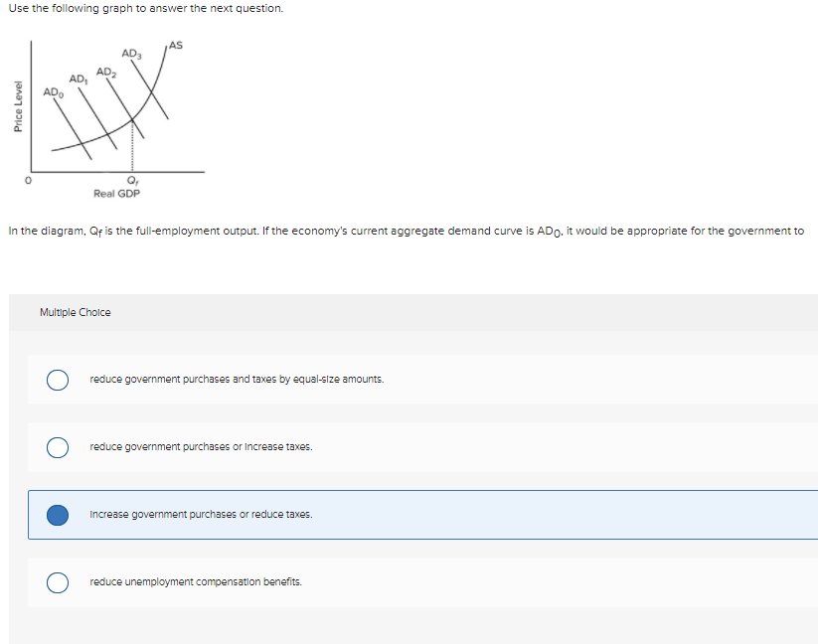Click the origin 0 label on graph
Viewport: 818px width, 644px height.
[x=28, y=181]
